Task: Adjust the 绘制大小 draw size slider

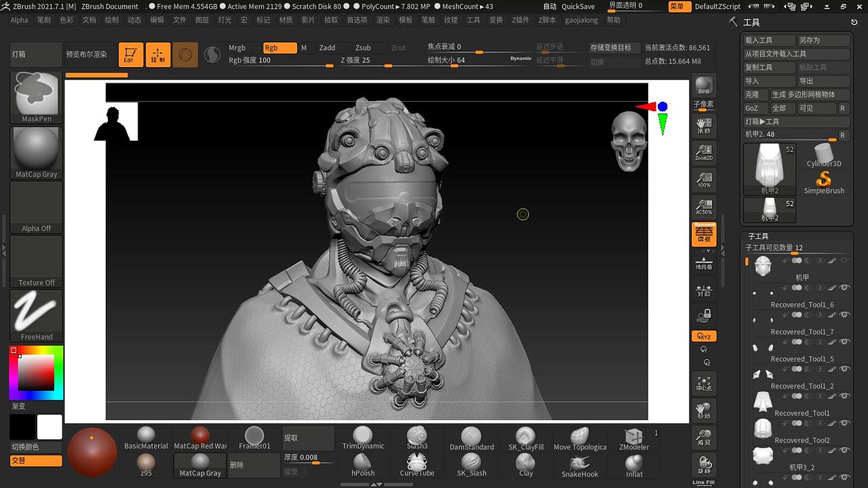Action: click(x=479, y=60)
